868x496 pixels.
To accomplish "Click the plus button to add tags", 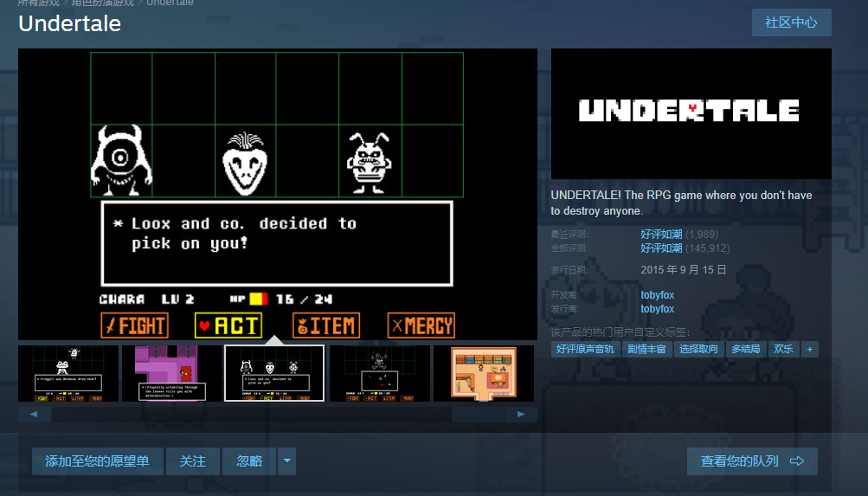I will pyautogui.click(x=809, y=349).
